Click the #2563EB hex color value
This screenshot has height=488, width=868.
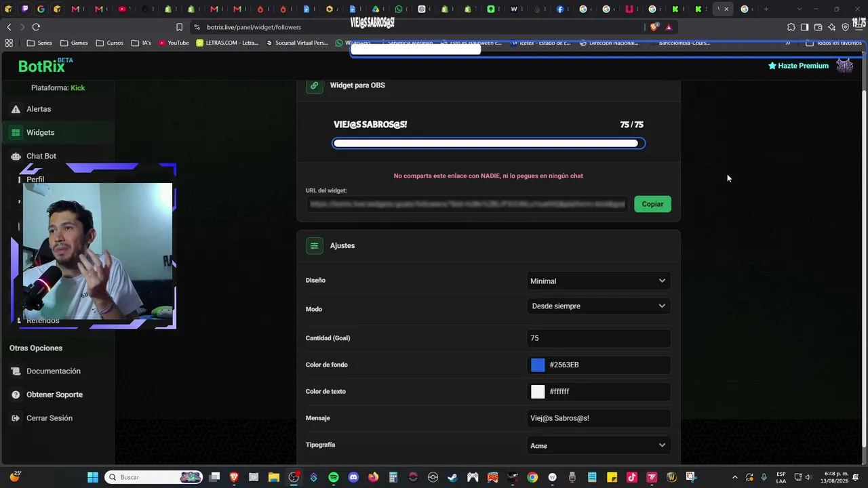coord(564,365)
